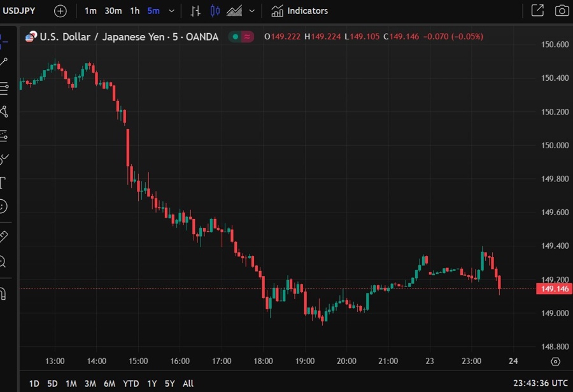The width and height of the screenshot is (573, 392).
Task: Switch to the 1m interval
Action: 90,11
